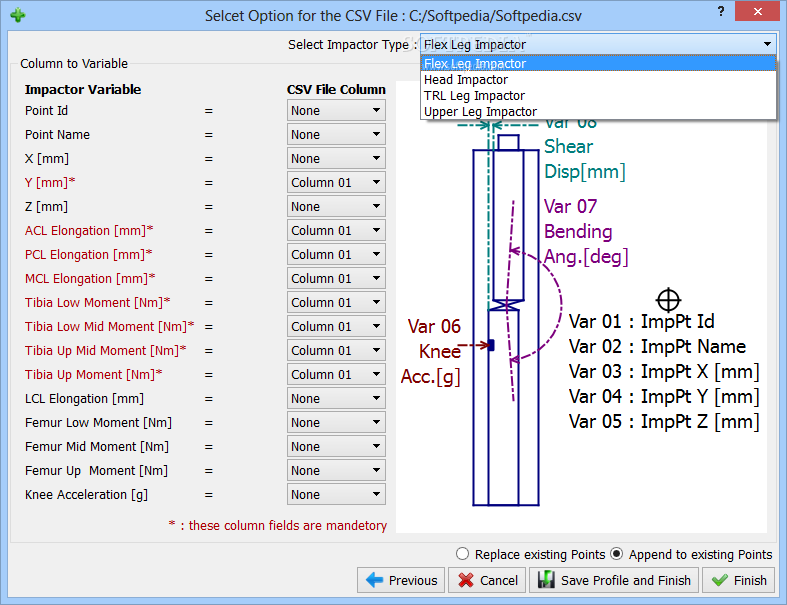Click the crosshair impact point symbol
Screen dimensions: 787x605
click(668, 300)
